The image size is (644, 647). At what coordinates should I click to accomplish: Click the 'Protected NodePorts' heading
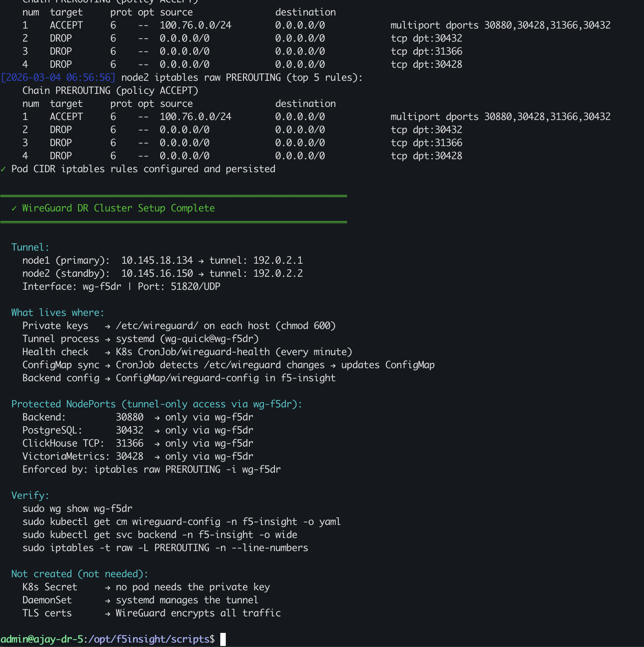point(157,404)
